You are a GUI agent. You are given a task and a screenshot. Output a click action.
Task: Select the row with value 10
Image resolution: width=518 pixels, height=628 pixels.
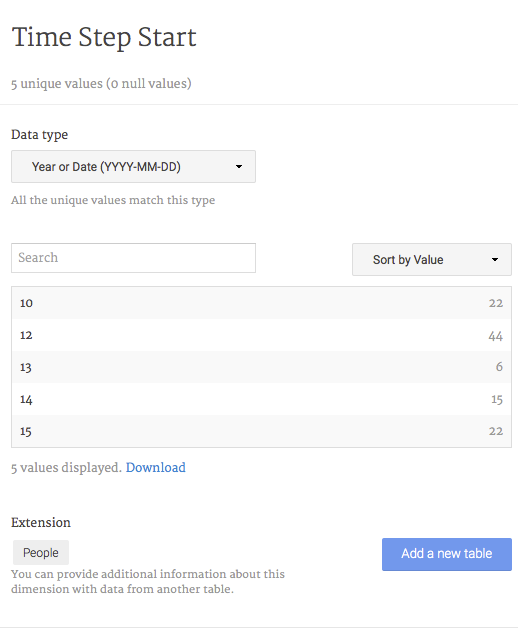[261, 303]
